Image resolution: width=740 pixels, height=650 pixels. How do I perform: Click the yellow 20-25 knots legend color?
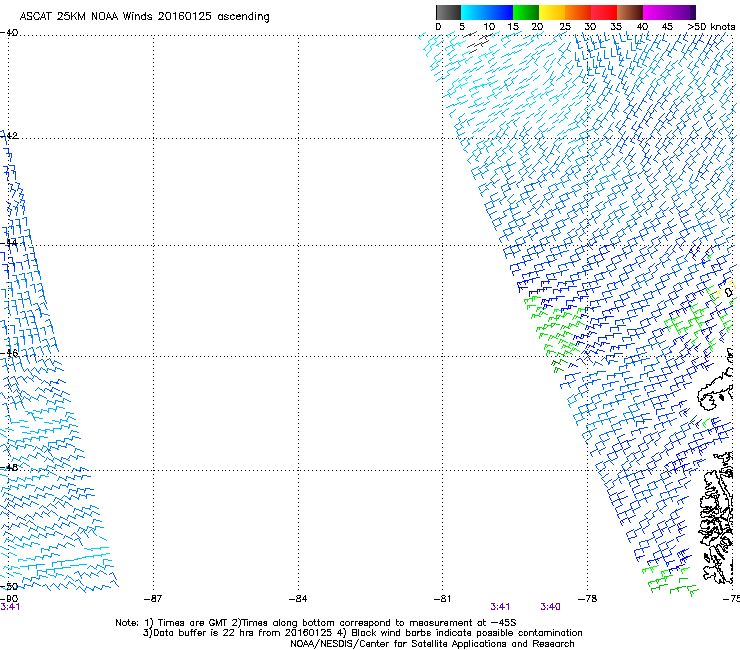pyautogui.click(x=552, y=12)
